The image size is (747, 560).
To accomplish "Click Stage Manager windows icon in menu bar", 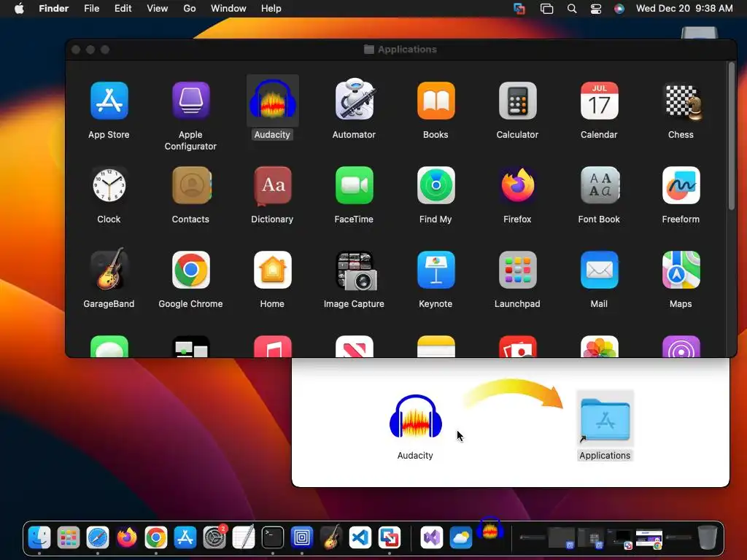I will click(547, 9).
